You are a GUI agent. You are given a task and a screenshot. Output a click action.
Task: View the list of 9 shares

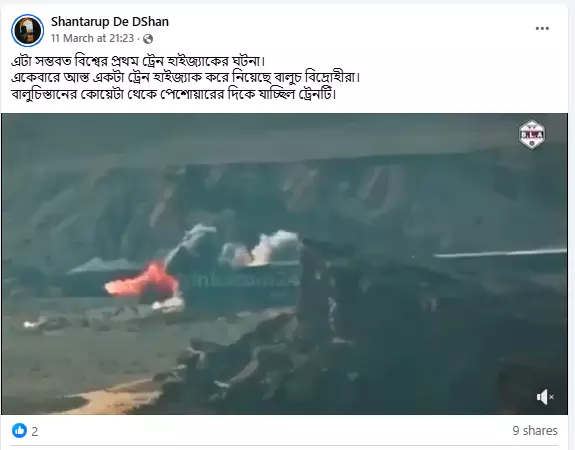(x=535, y=430)
